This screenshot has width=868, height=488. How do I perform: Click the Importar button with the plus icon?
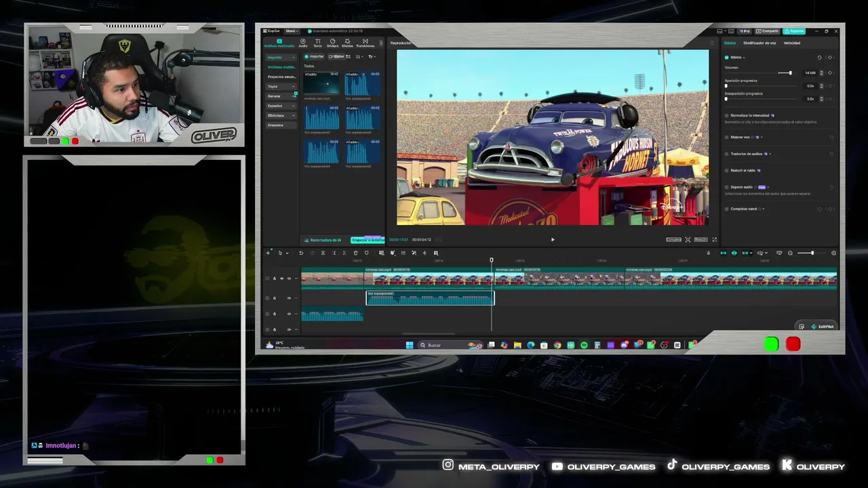pyautogui.click(x=314, y=56)
